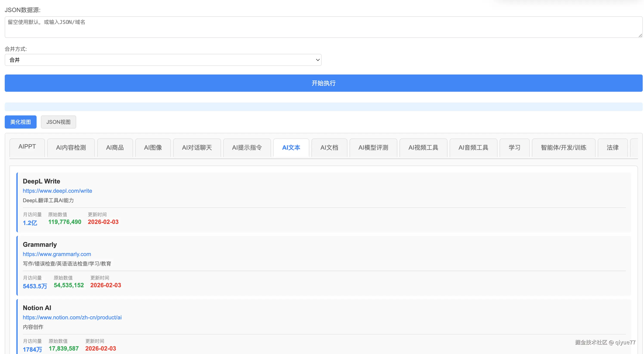
Task: Open the Notion AI product link
Action: coord(72,317)
